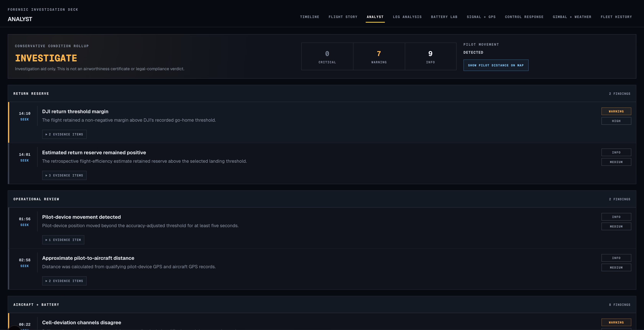Screen dimensions: 644x330
Task: Open Gimbal + Weather tab
Action: [x=572, y=17]
